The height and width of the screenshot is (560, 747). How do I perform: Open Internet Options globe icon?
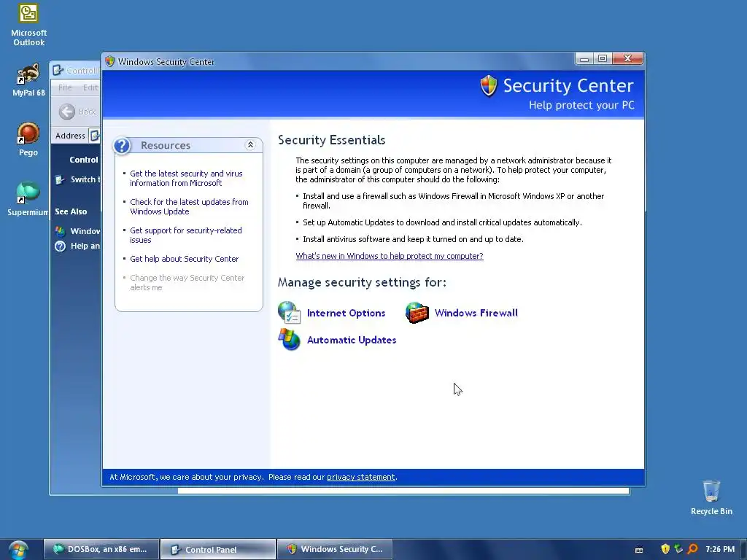[289, 313]
